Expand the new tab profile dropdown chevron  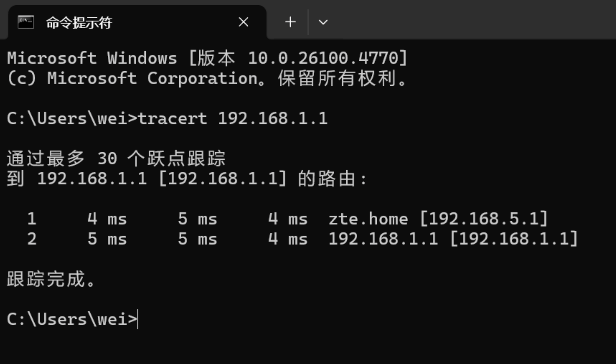pos(323,22)
